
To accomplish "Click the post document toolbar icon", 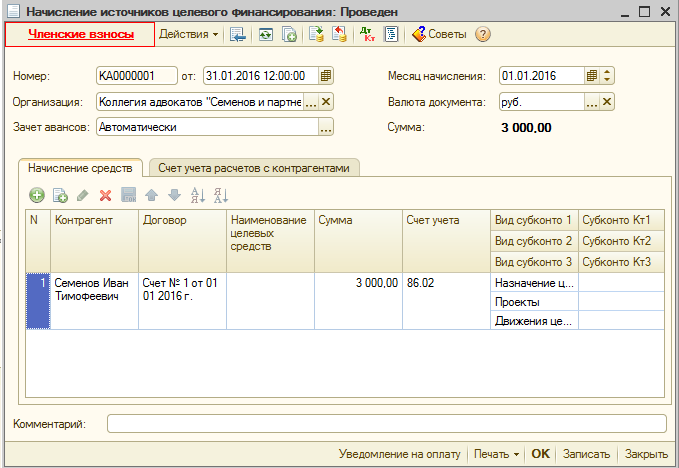I will 317,34.
